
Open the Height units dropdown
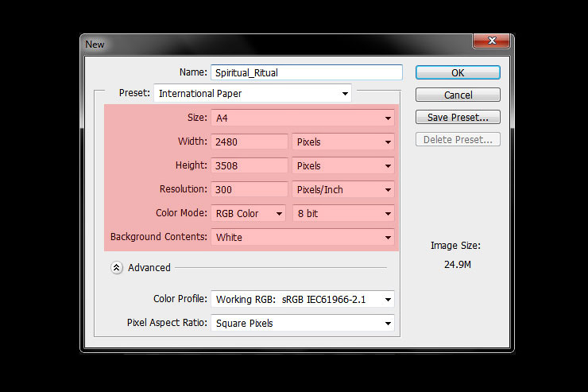point(343,166)
